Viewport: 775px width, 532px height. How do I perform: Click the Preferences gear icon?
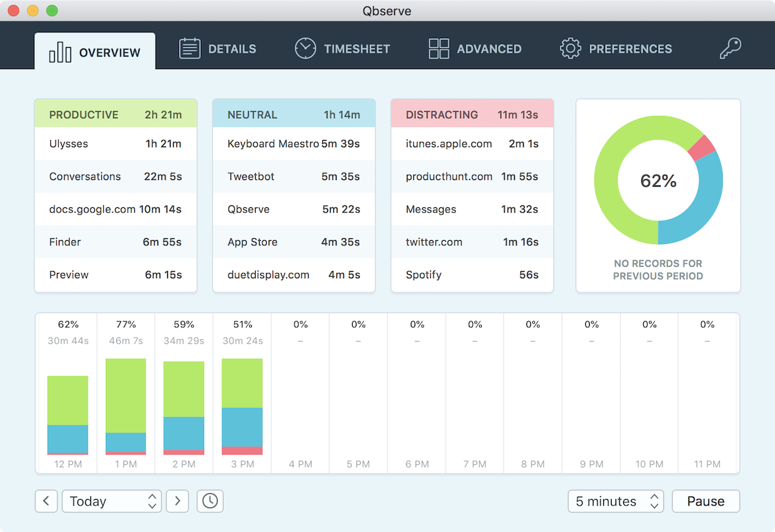pyautogui.click(x=570, y=48)
